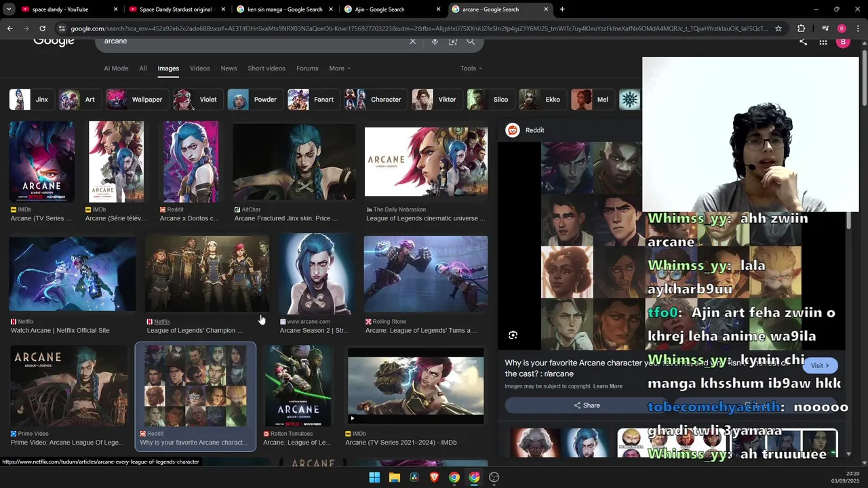Bookmark this page with the star icon
The height and width of the screenshot is (488, 868).
[778, 28]
